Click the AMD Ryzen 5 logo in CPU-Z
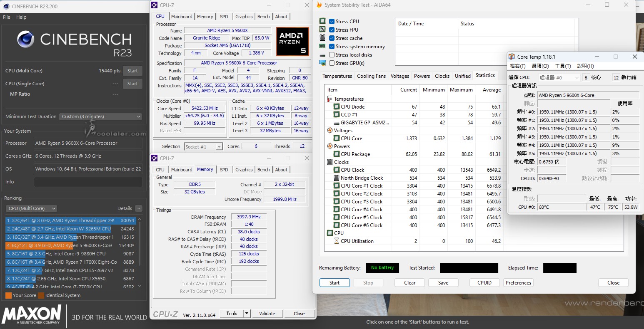644x329 pixels. pyautogui.click(x=292, y=42)
